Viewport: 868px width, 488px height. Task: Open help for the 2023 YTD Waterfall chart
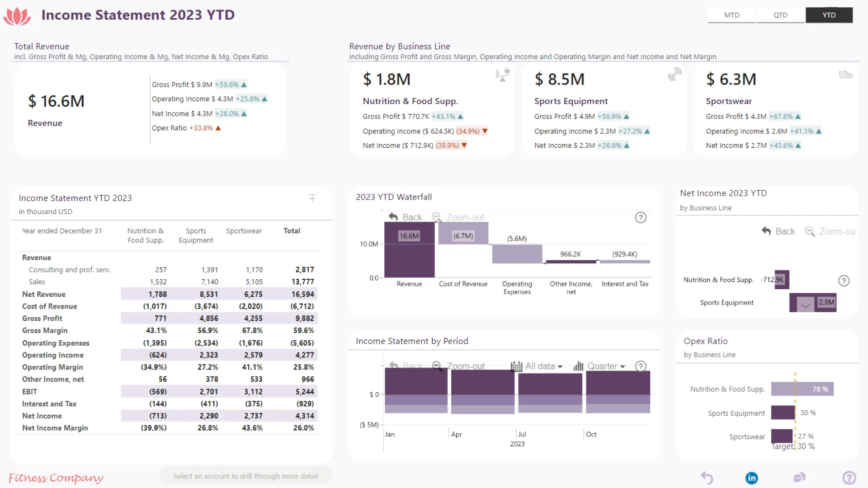point(641,217)
